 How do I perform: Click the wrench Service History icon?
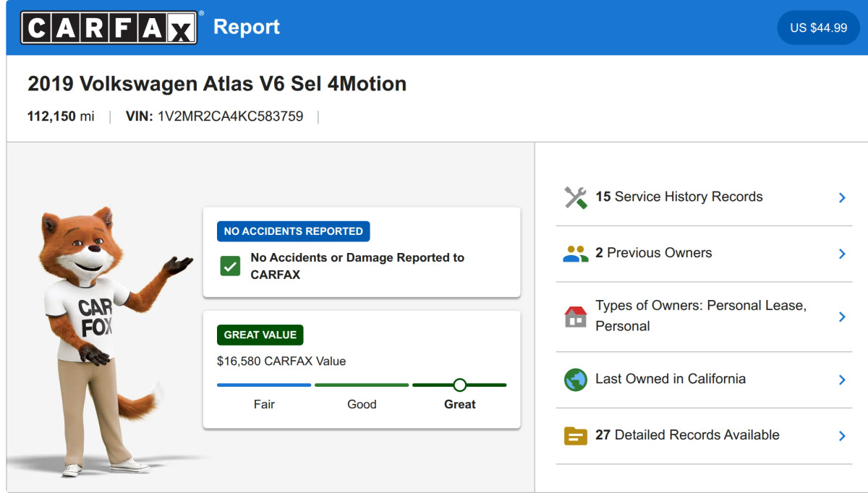[576, 197]
